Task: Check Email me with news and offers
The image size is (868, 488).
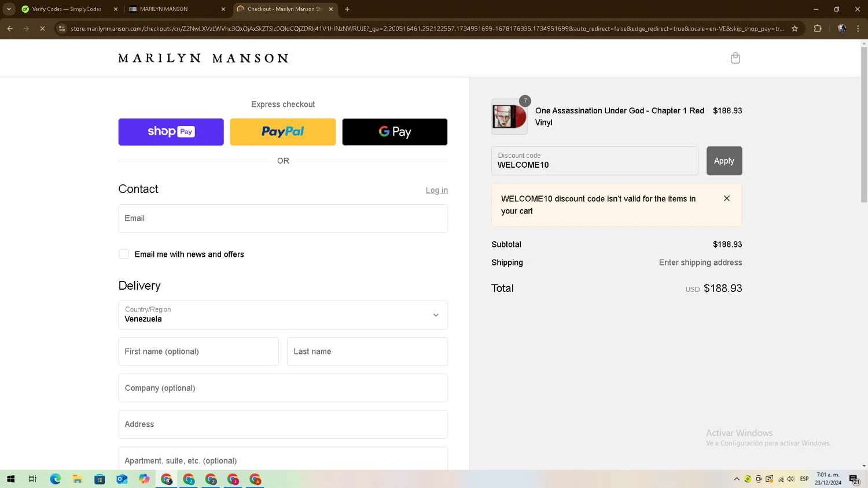Action: click(x=124, y=254)
